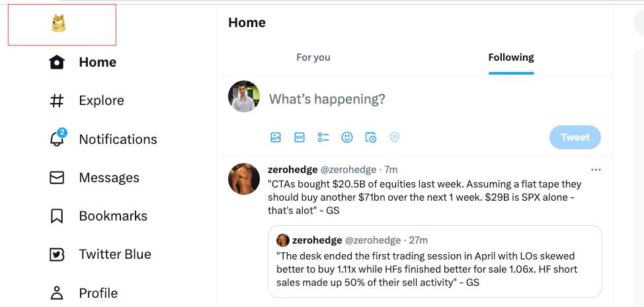Create a poll with the poll icon

(x=323, y=137)
